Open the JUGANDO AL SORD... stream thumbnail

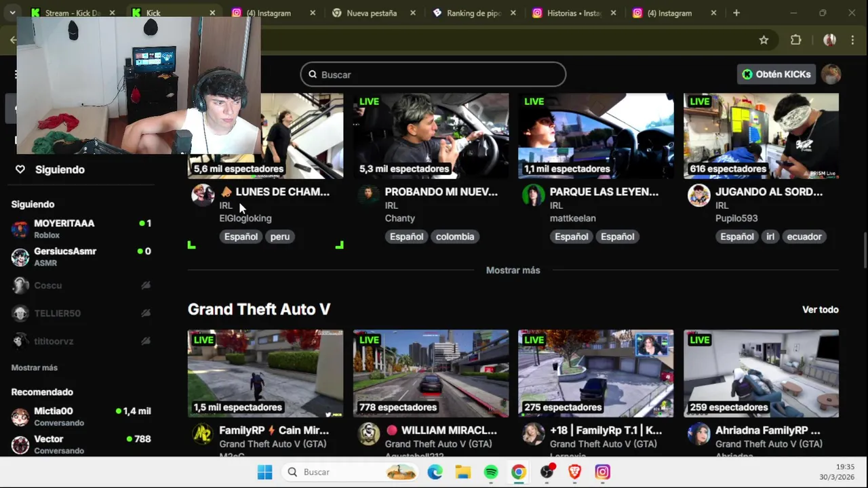pos(761,136)
